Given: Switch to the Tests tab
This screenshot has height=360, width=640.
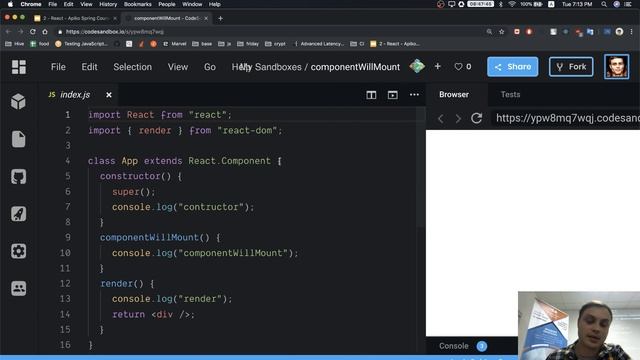Looking at the screenshot, I should (x=511, y=94).
